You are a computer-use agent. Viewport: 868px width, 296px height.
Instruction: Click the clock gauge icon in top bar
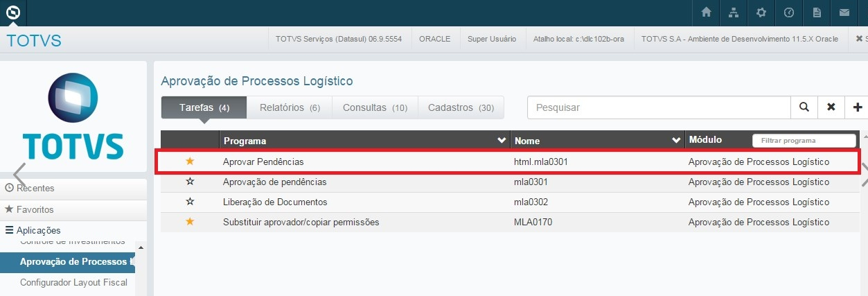pos(789,12)
